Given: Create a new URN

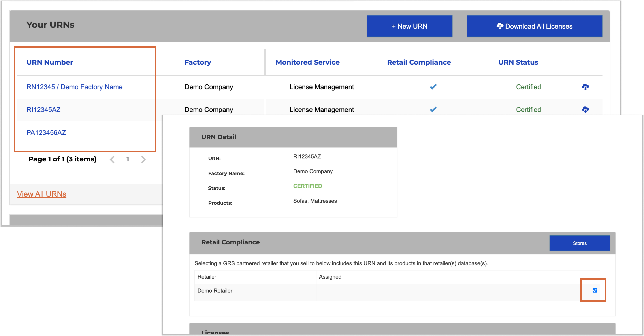Looking at the screenshot, I should coord(409,26).
